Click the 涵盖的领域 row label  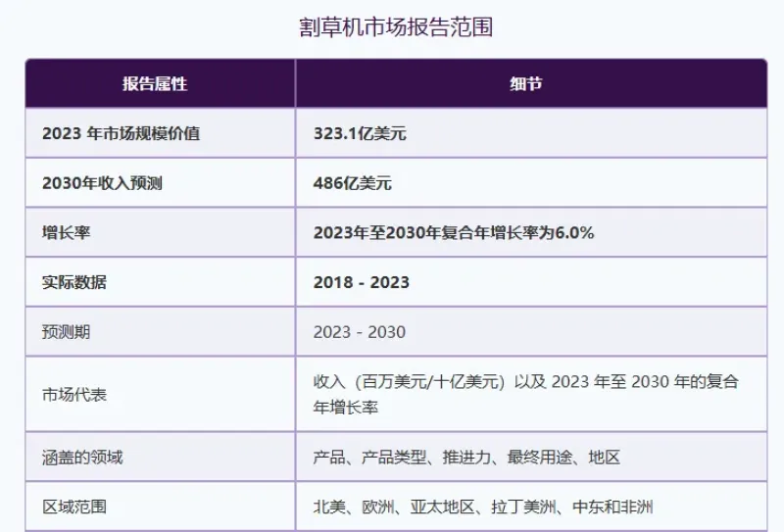pyautogui.click(x=82, y=458)
